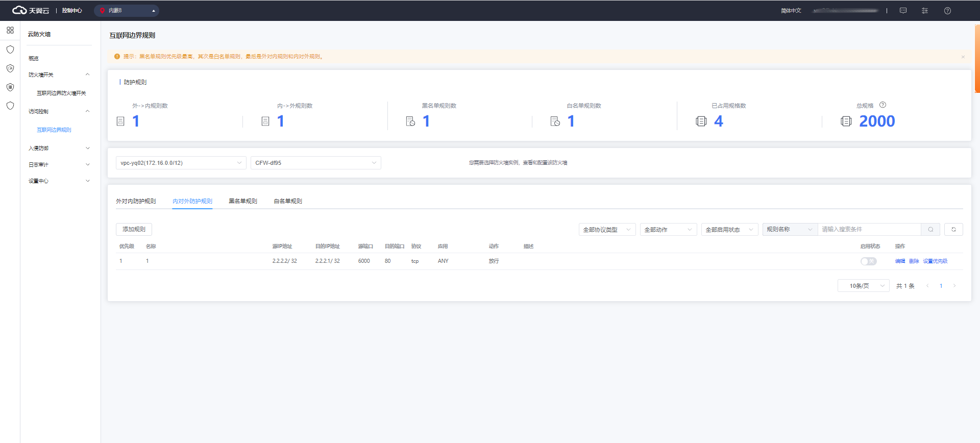Click the 白名单规则数 icon

(555, 121)
